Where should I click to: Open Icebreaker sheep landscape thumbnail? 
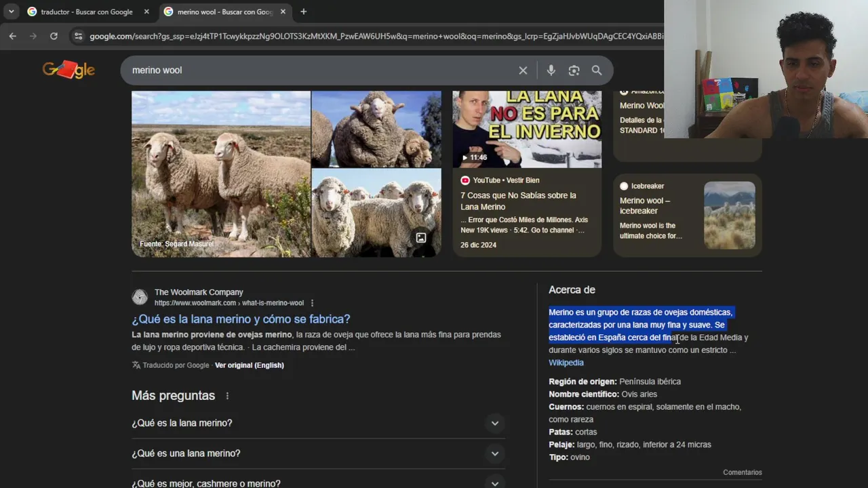point(730,216)
